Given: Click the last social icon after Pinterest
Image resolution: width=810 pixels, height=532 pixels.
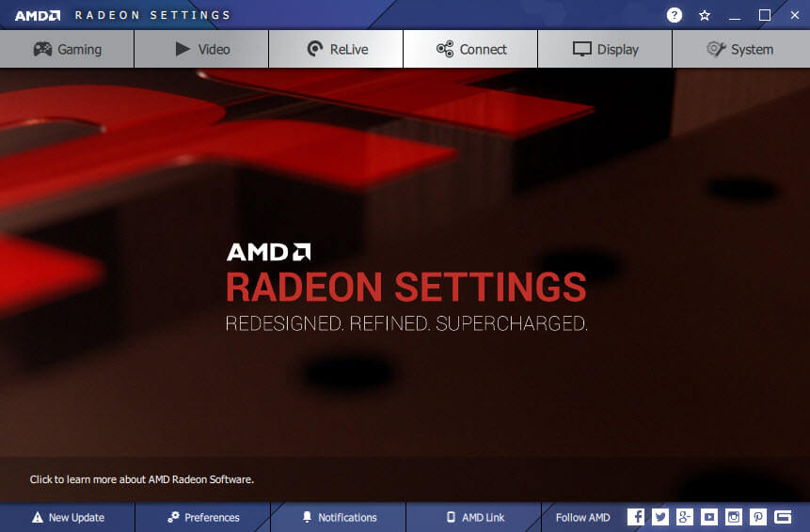Looking at the screenshot, I should [x=783, y=517].
